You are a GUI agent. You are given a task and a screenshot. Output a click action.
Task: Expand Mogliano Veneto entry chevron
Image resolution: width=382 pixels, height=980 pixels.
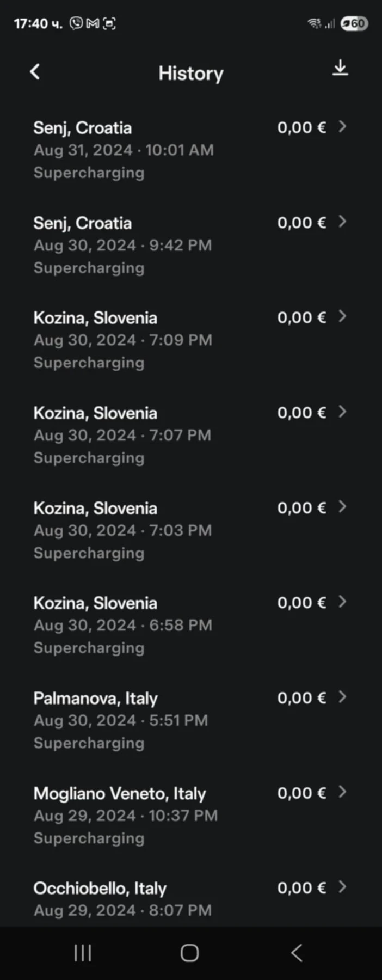(342, 792)
